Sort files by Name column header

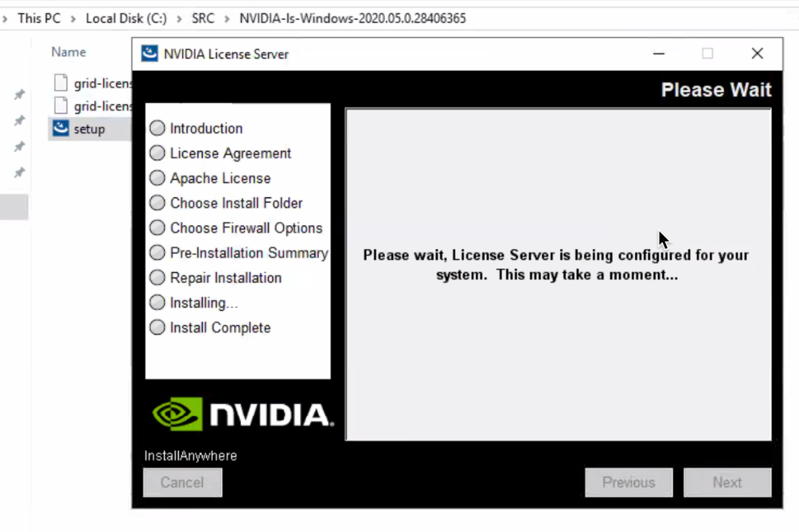point(69,52)
